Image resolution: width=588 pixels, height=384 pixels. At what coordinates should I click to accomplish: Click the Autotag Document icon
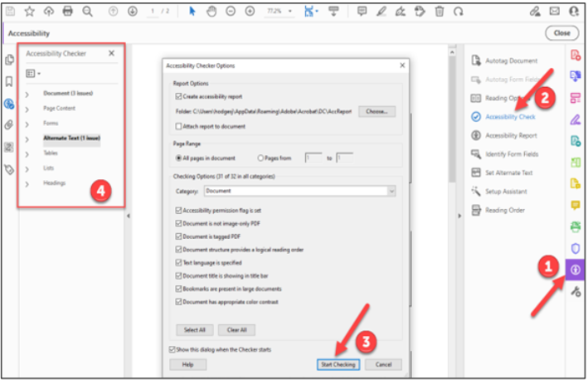point(476,60)
